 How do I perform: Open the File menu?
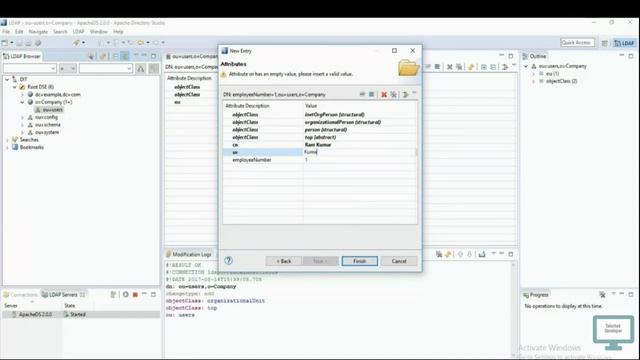6,32
